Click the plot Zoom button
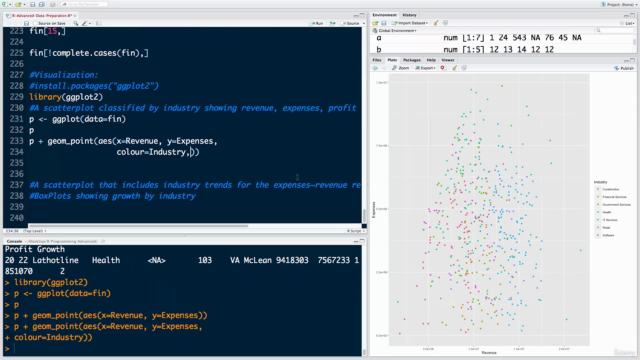The width and height of the screenshot is (640, 360). 400,68
